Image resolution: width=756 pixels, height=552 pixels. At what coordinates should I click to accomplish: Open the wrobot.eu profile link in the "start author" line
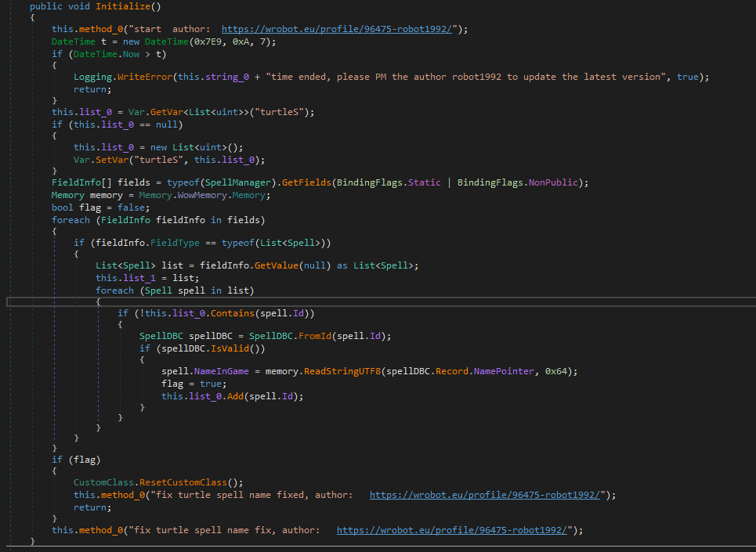click(x=337, y=29)
